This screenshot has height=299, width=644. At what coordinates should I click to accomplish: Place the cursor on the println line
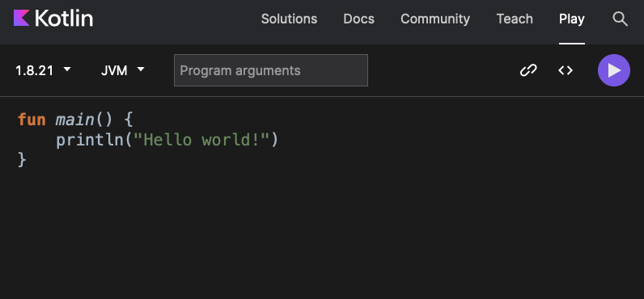tap(167, 141)
